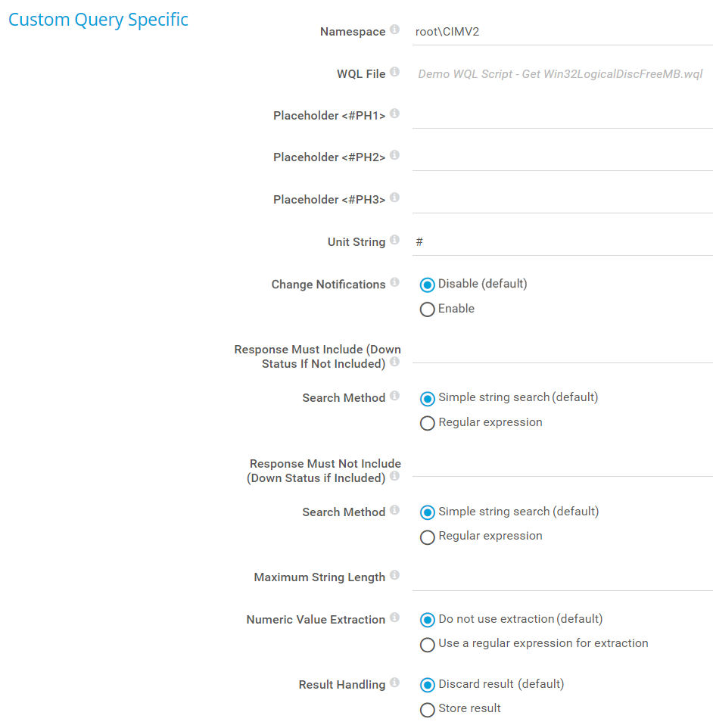
Task: Select Discard result (default) radio button
Action: [428, 685]
